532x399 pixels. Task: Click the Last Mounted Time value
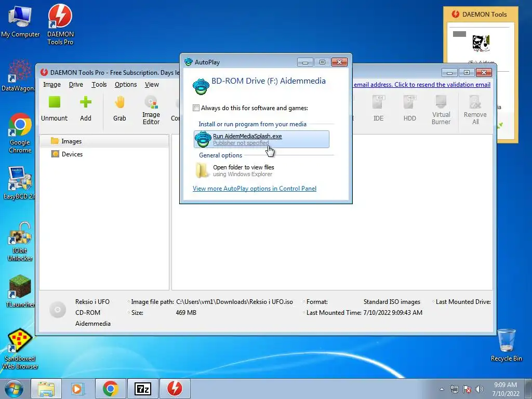(x=393, y=312)
